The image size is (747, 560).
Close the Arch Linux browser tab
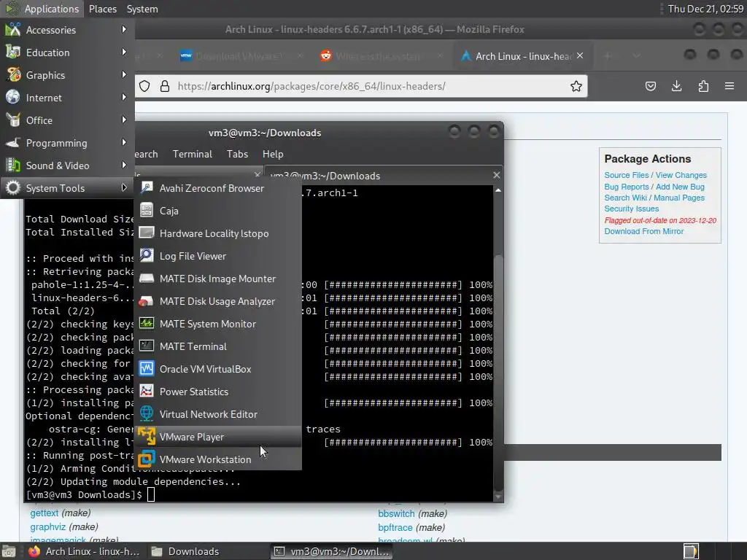tap(580, 55)
